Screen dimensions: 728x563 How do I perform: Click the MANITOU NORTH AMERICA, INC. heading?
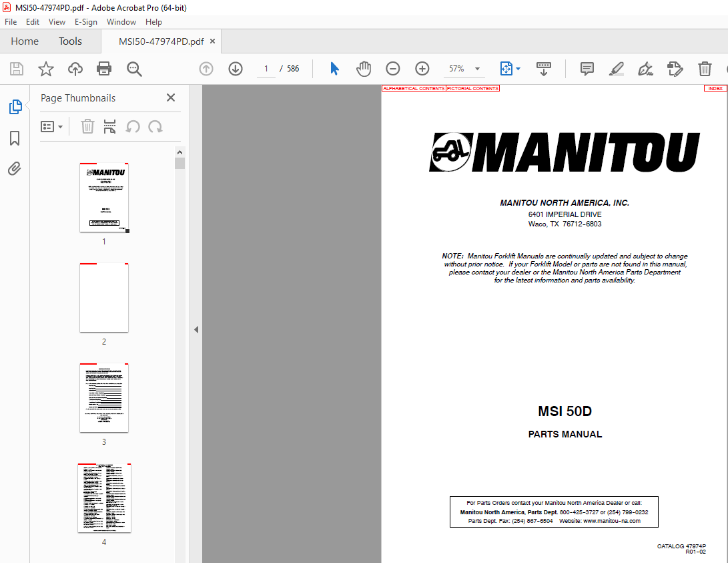pos(565,203)
